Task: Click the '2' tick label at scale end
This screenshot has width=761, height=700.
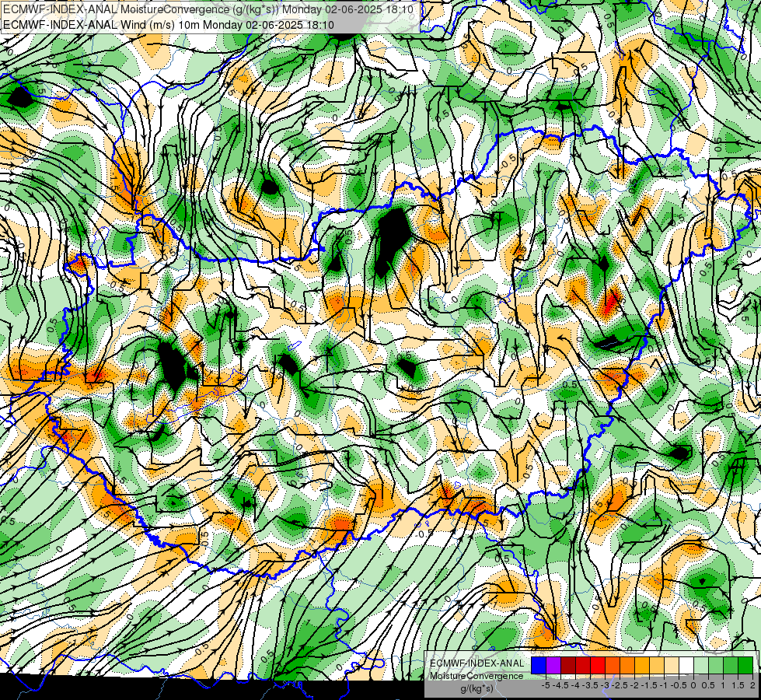Action: [x=752, y=685]
